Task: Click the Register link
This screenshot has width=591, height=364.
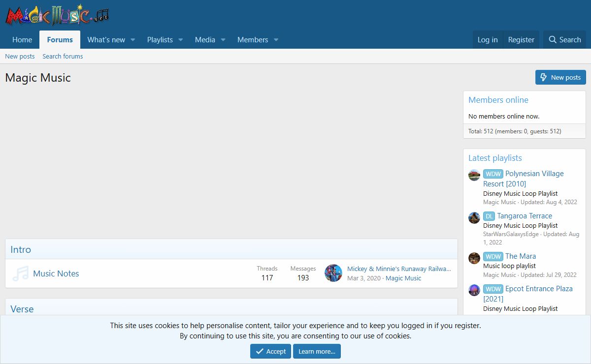Action: click(521, 40)
